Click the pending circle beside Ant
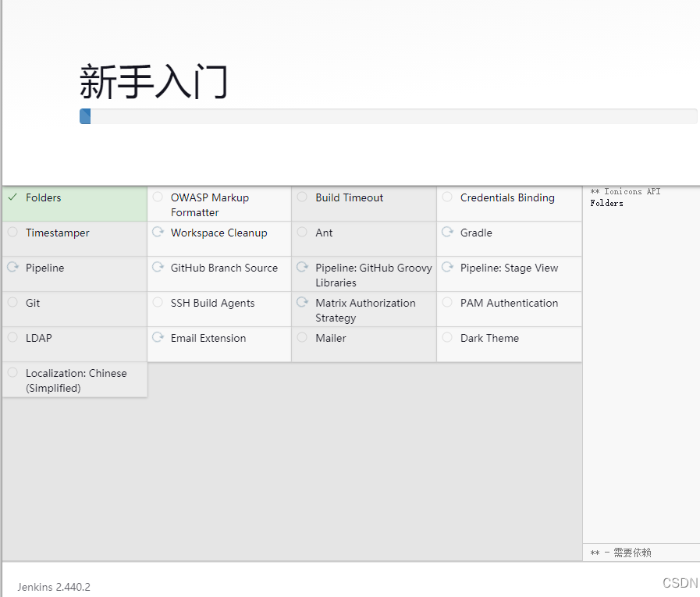700x597 pixels. (302, 232)
